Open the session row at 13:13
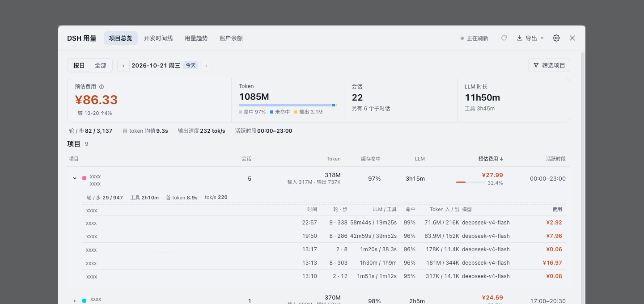Screen dimensions: 644x304 click(x=324, y=263)
